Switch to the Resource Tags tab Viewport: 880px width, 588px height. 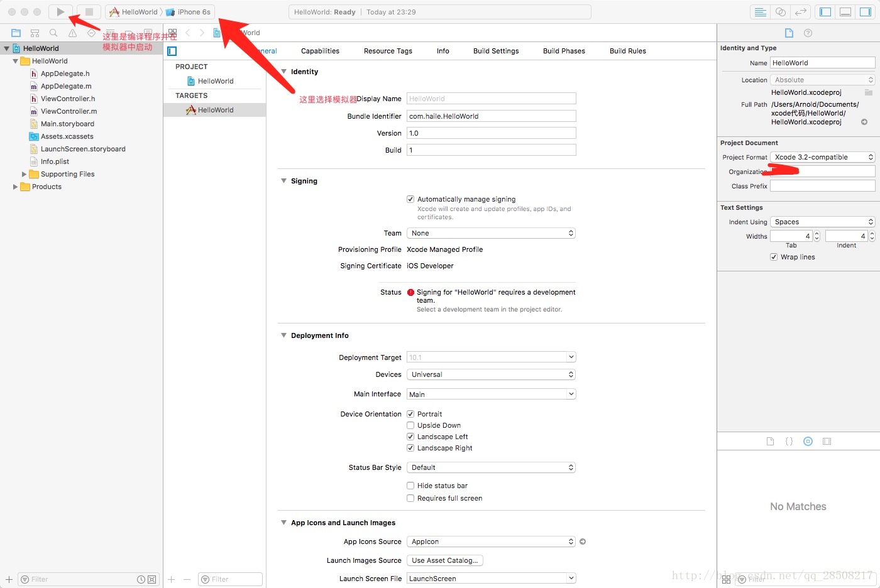[x=388, y=51]
